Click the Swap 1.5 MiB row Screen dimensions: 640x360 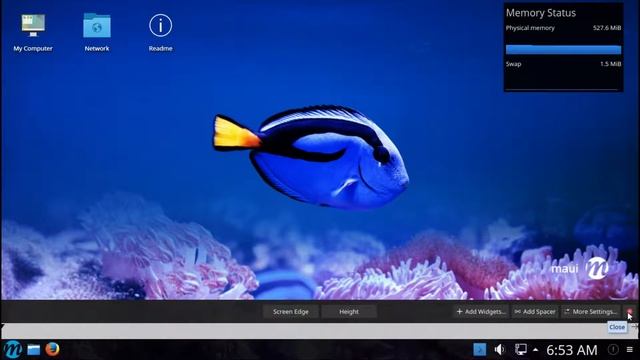click(x=563, y=64)
